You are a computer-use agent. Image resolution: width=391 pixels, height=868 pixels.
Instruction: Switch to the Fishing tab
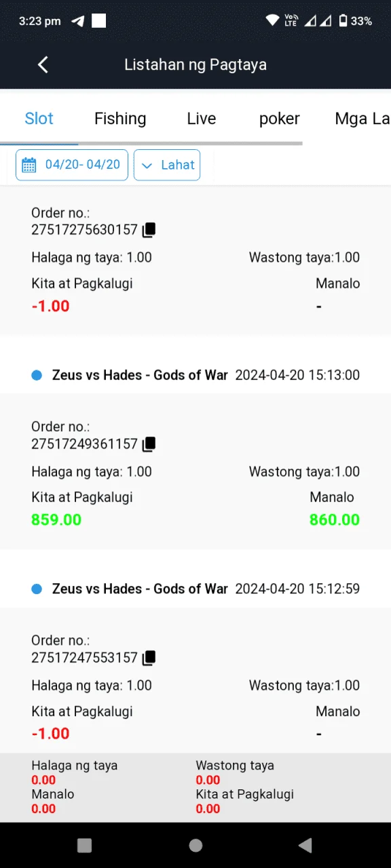pyautogui.click(x=120, y=119)
